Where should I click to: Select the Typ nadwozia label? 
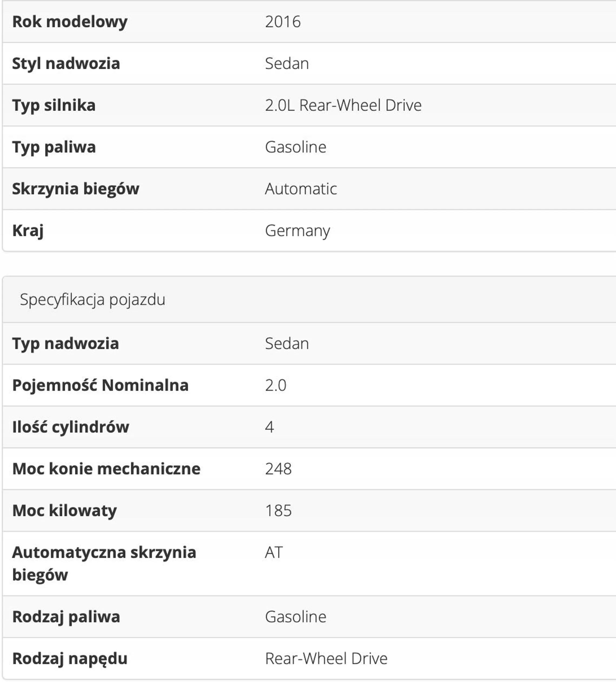tap(65, 344)
